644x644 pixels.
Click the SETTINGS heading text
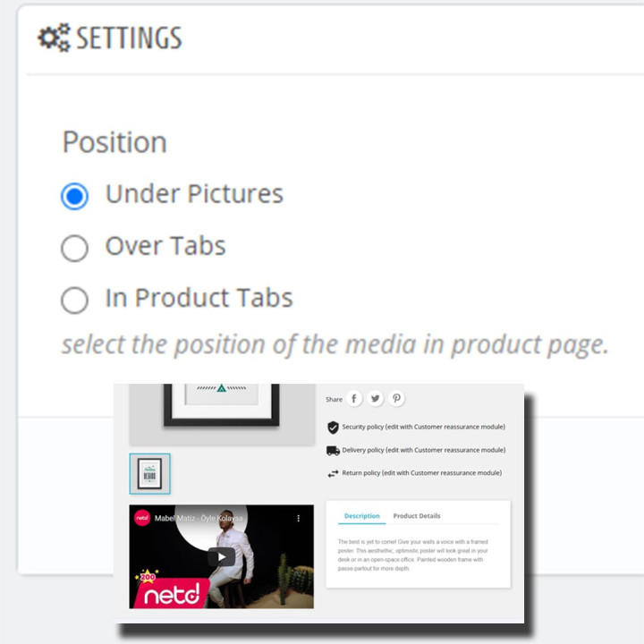129,38
